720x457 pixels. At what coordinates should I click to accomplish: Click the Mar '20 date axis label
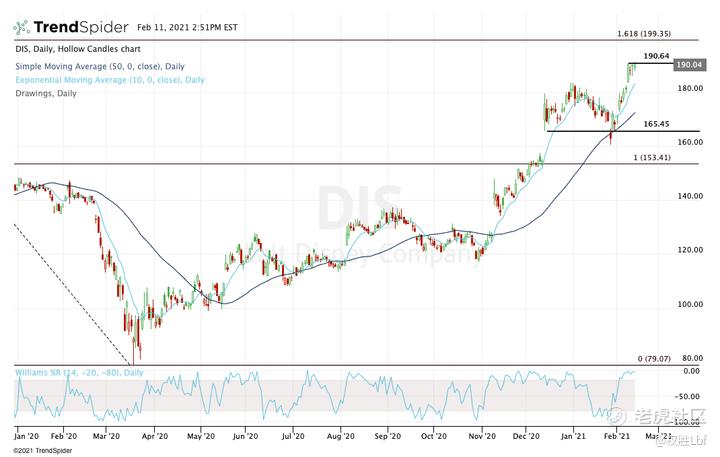tap(106, 436)
